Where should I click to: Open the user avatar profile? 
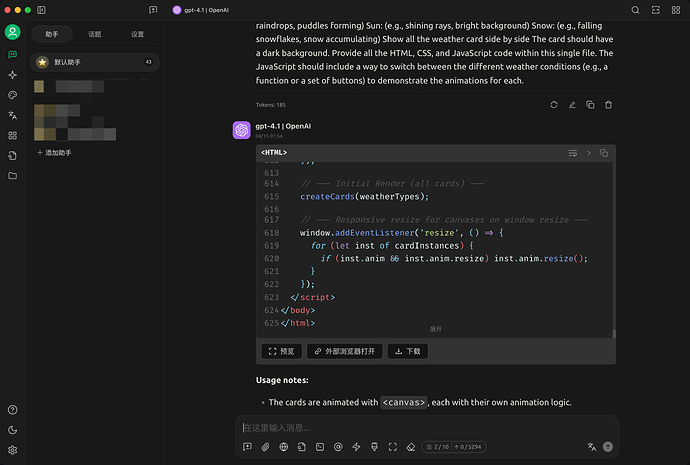point(12,32)
